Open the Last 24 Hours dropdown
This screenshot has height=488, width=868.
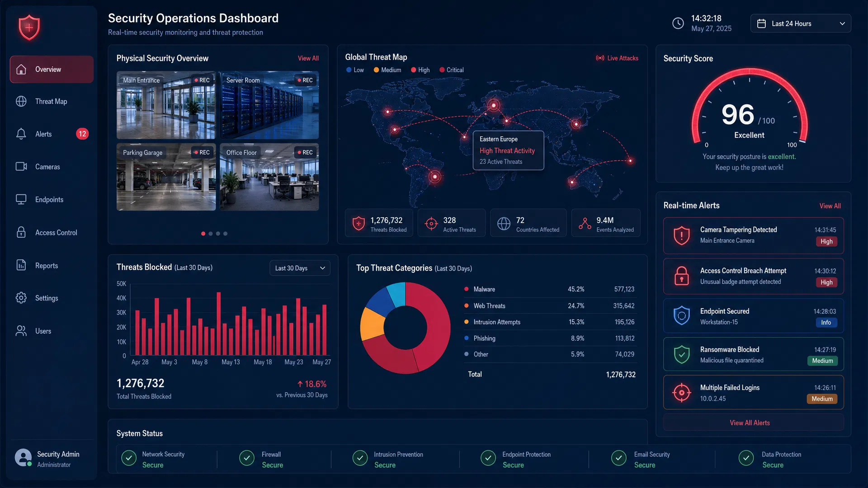click(801, 23)
